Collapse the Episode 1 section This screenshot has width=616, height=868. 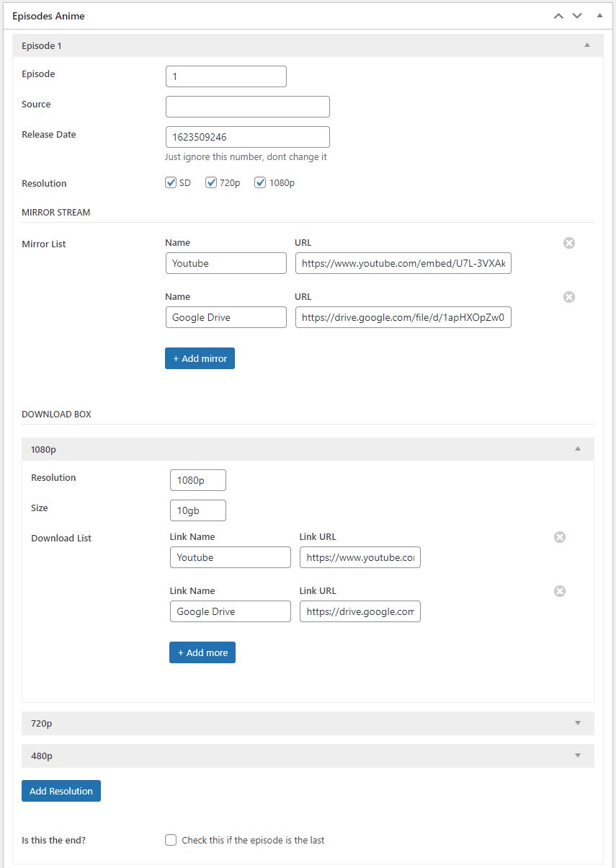pyautogui.click(x=587, y=45)
